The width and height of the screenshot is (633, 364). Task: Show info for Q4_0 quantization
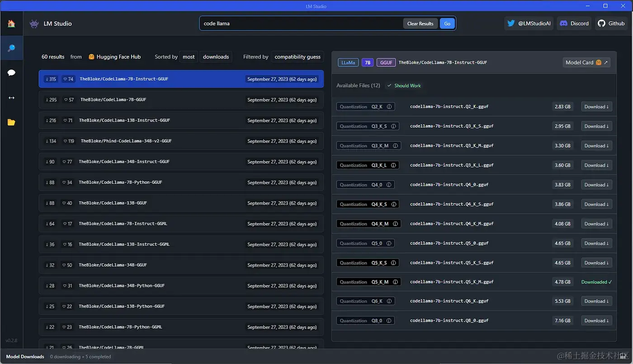pyautogui.click(x=389, y=185)
